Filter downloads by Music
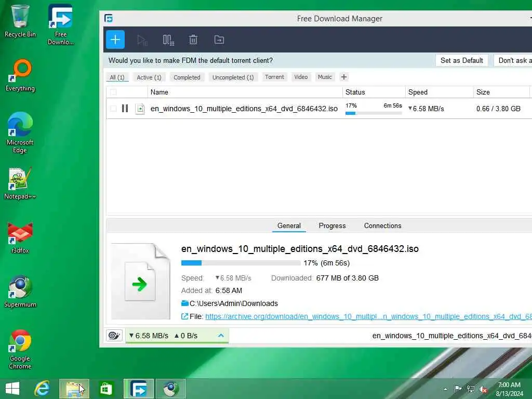Viewport: 532px width, 399px height. click(x=325, y=77)
